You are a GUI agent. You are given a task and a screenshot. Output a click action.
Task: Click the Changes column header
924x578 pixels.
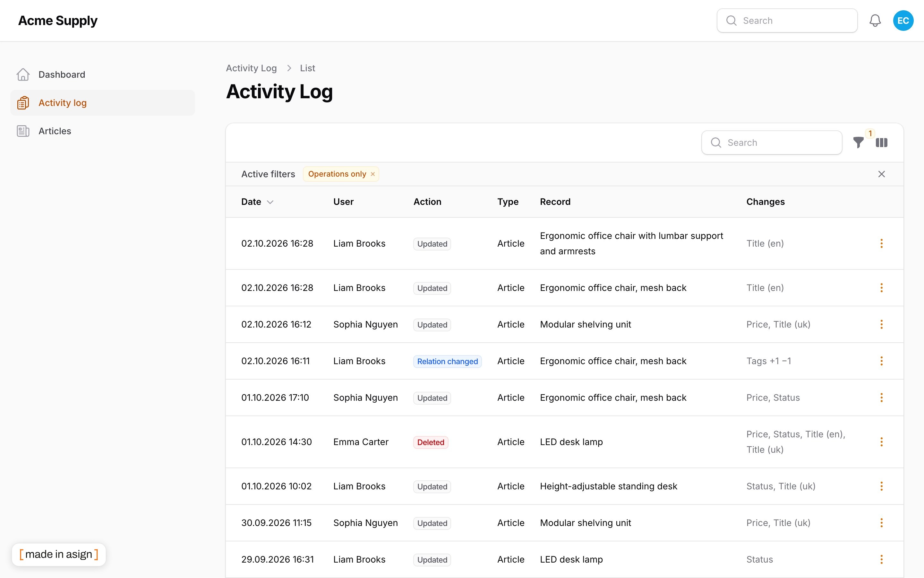[765, 202]
